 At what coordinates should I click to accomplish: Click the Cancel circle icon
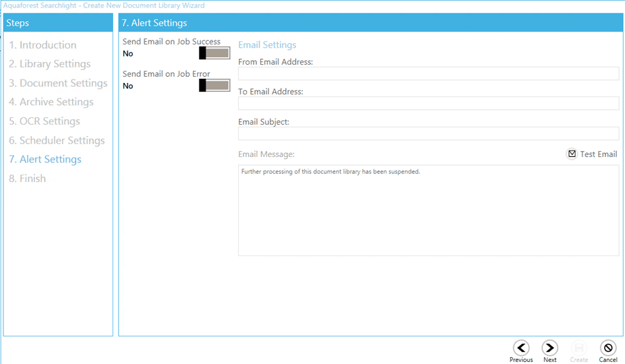point(608,348)
